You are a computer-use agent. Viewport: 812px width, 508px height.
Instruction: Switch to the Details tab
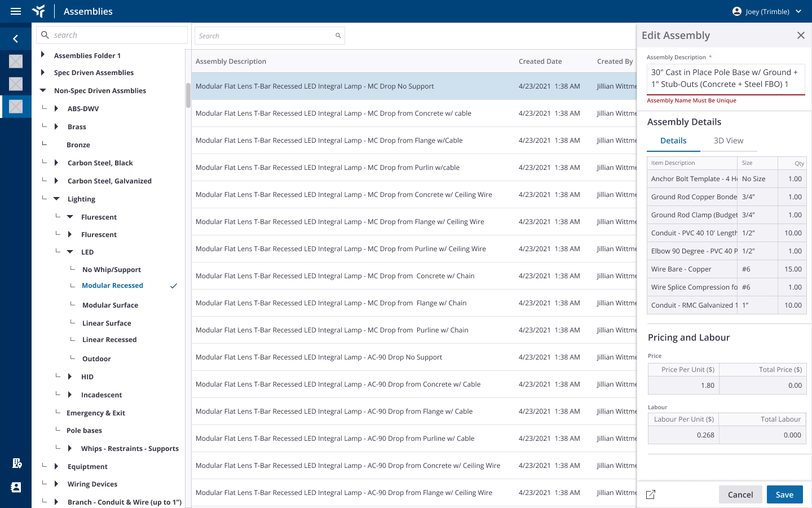(673, 141)
